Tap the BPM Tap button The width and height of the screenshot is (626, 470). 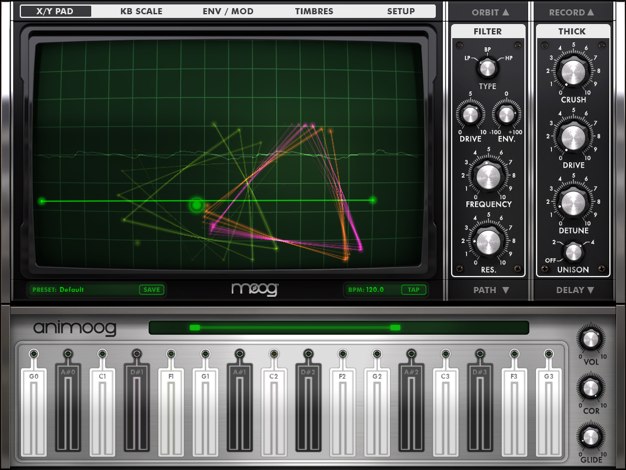tap(412, 289)
